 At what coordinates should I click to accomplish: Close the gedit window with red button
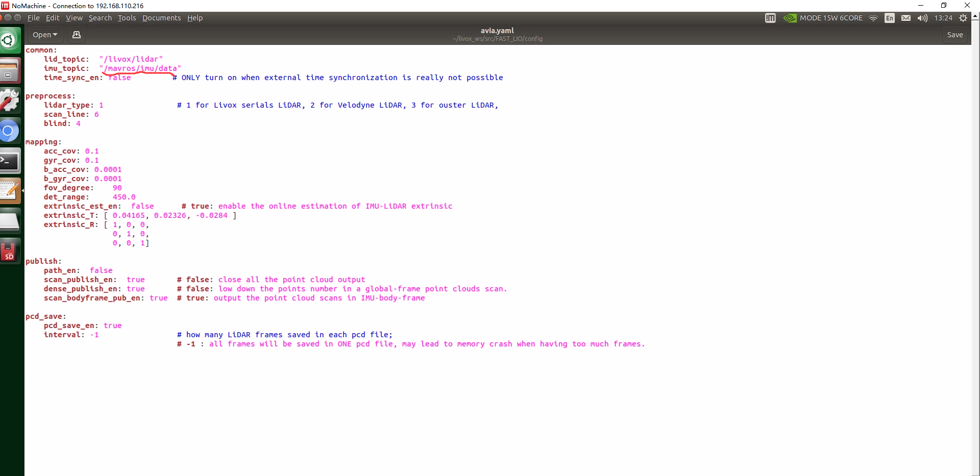pos(1,17)
